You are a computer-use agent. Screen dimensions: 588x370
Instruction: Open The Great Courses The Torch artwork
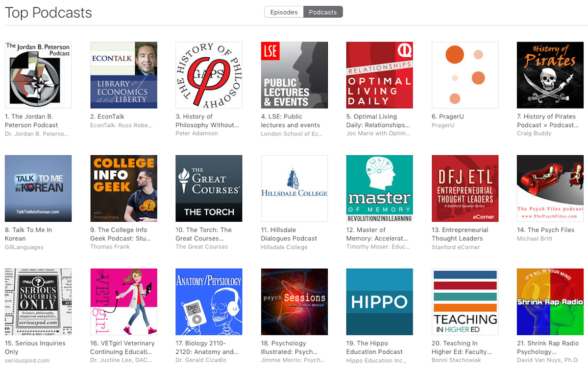pos(209,188)
